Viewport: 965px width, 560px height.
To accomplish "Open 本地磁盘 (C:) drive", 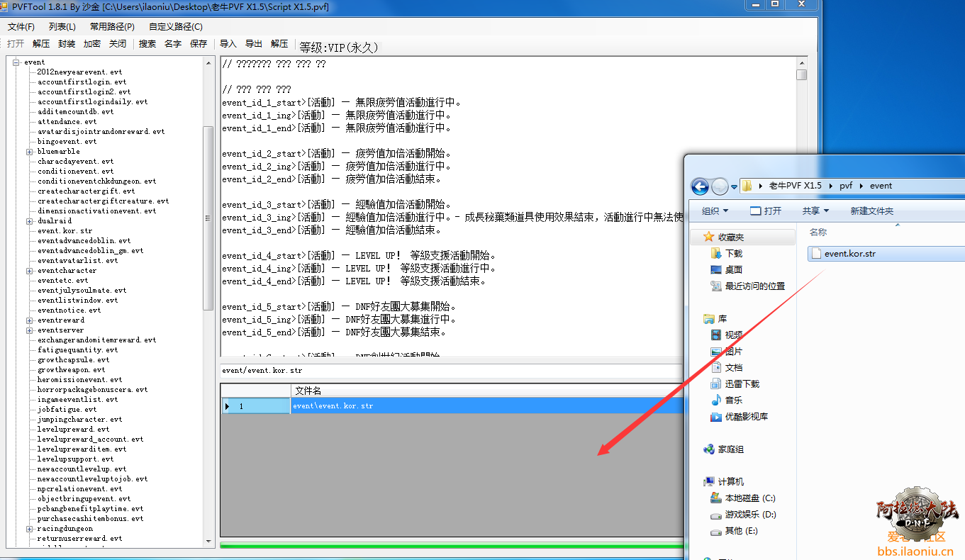I will pyautogui.click(x=749, y=498).
